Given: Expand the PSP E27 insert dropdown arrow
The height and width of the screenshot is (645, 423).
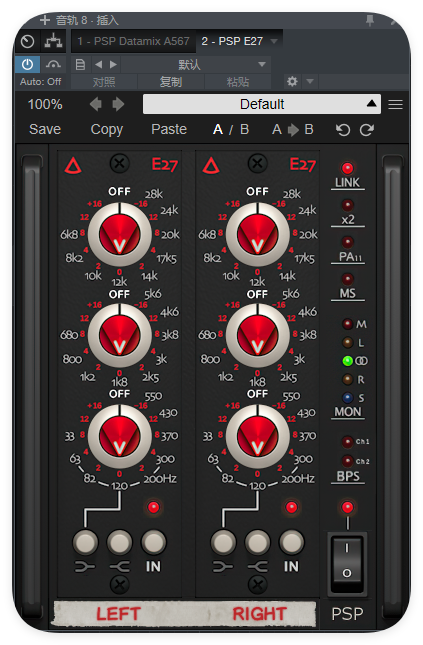Looking at the screenshot, I should click(x=274, y=41).
